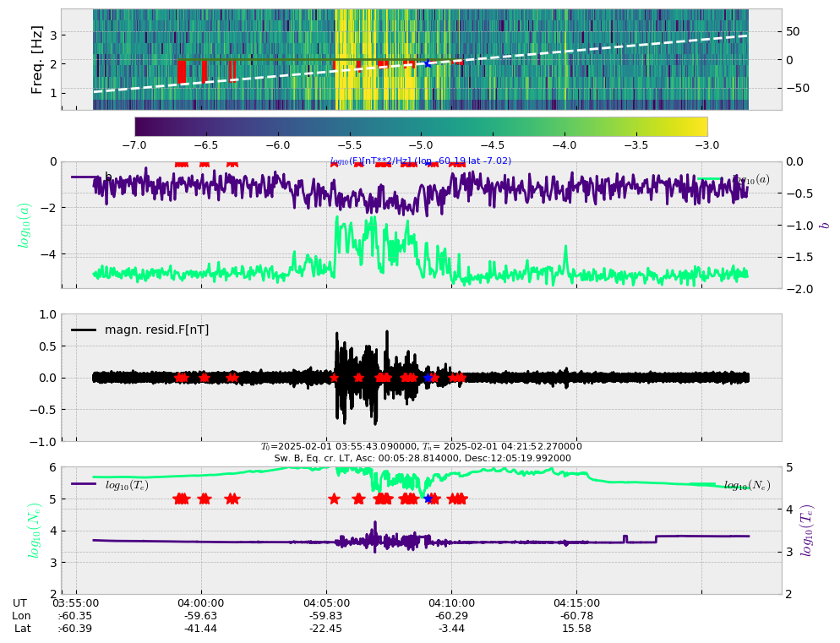The image size is (840, 643).
Task: Click the green log10(a) curve peak near 04:05
Action: click(337, 217)
